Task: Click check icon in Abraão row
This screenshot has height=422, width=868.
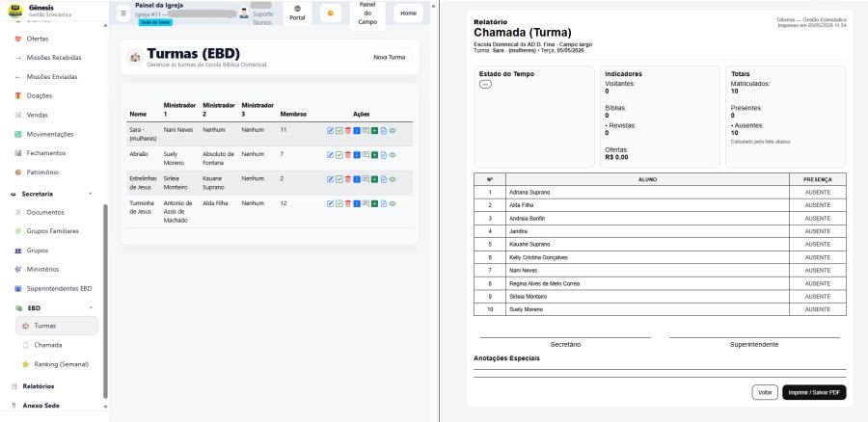Action: 339,155
